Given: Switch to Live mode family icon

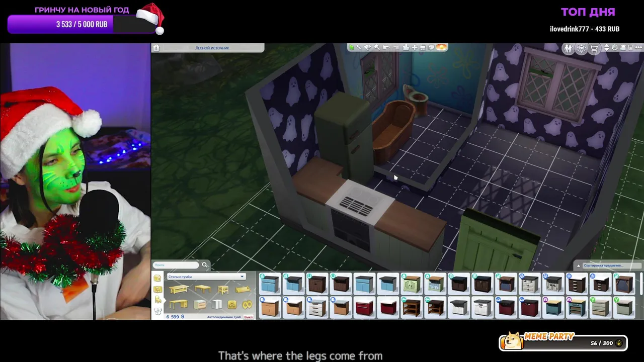Looking at the screenshot, I should pos(569,48).
